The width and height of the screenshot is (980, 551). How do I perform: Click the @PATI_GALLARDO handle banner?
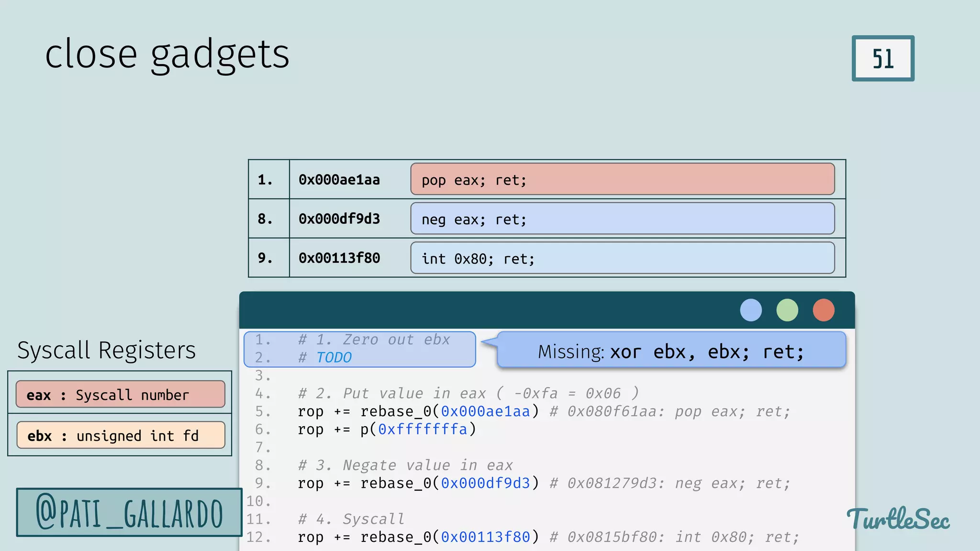pyautogui.click(x=129, y=513)
